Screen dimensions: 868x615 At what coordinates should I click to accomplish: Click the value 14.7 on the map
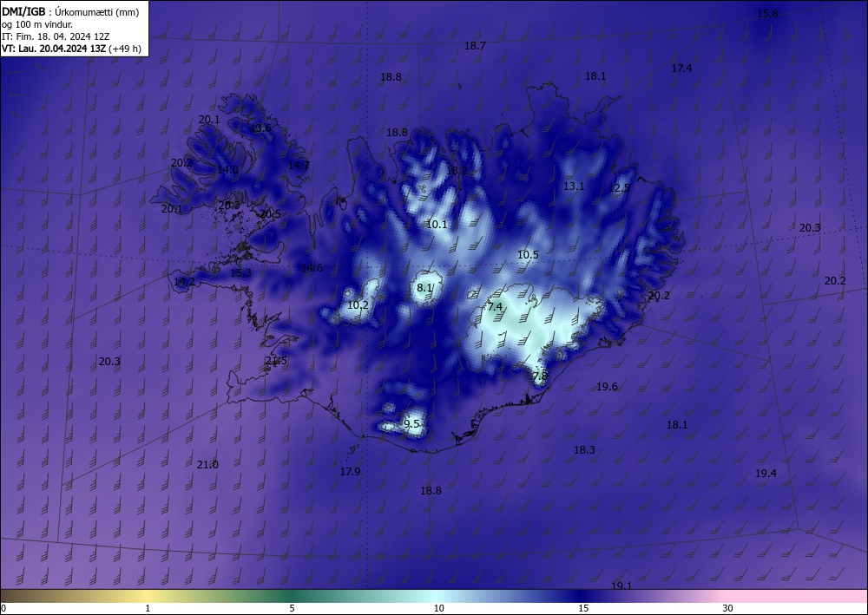coord(299,165)
